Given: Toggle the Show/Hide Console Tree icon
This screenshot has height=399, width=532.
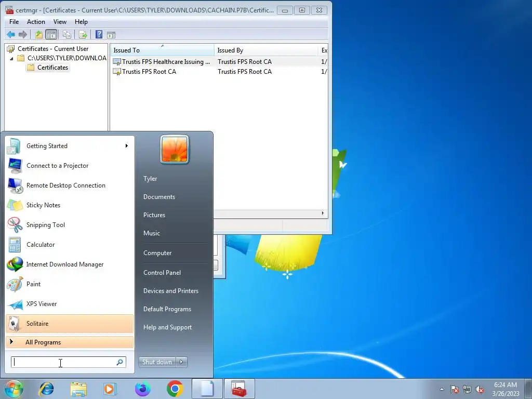Looking at the screenshot, I should 51,34.
